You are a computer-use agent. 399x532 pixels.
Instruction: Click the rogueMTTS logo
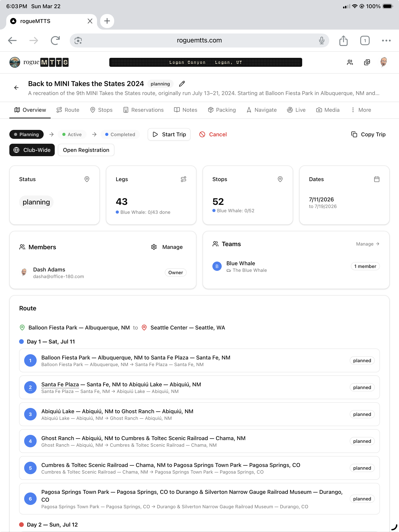click(x=39, y=62)
